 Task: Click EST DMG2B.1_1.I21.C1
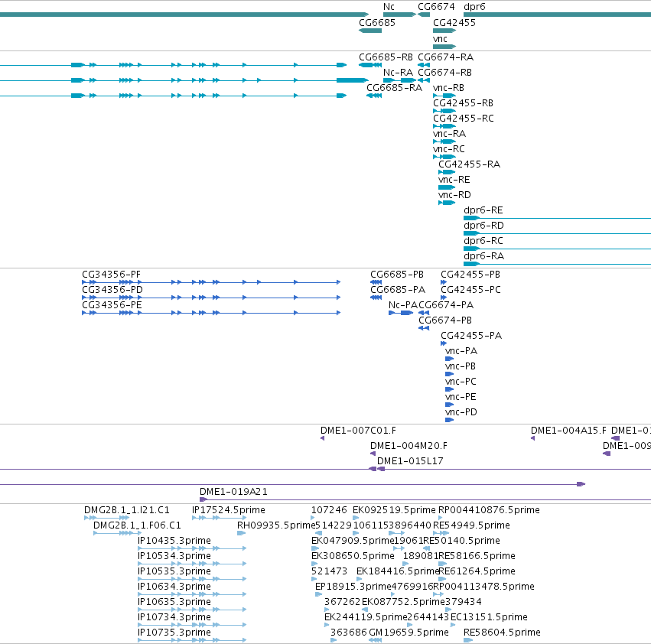[127, 510]
